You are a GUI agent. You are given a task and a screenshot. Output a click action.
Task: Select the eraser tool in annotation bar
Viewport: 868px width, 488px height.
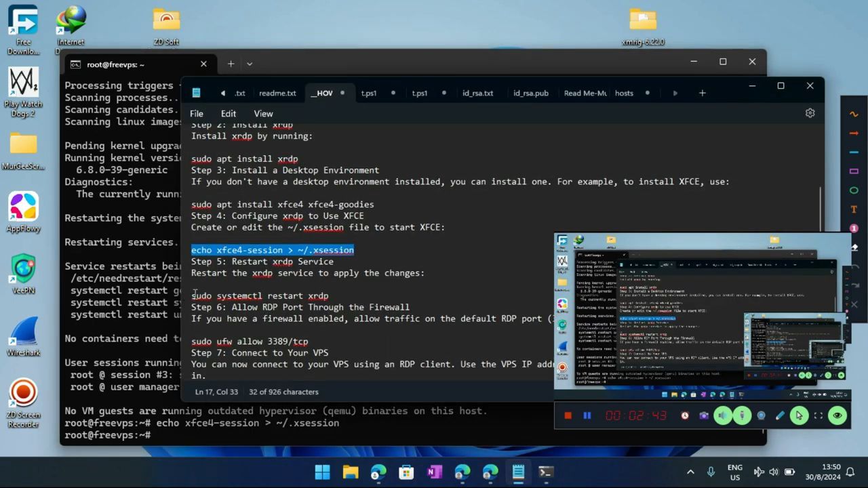click(x=854, y=247)
